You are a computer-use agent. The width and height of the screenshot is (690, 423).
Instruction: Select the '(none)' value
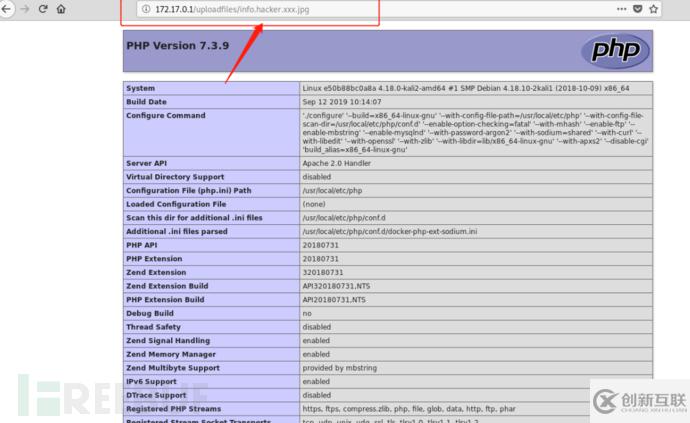pos(314,204)
